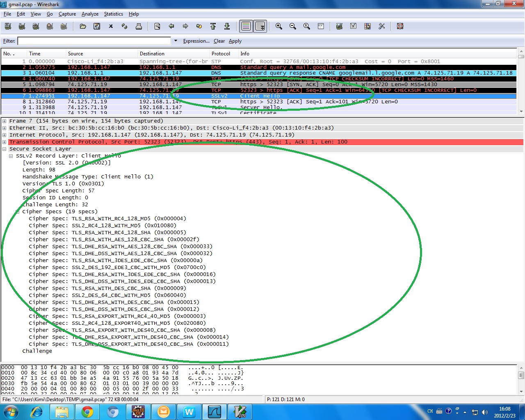Expand the Ethernet II tree node
This screenshot has height=420, width=525.
pyautogui.click(x=5, y=128)
